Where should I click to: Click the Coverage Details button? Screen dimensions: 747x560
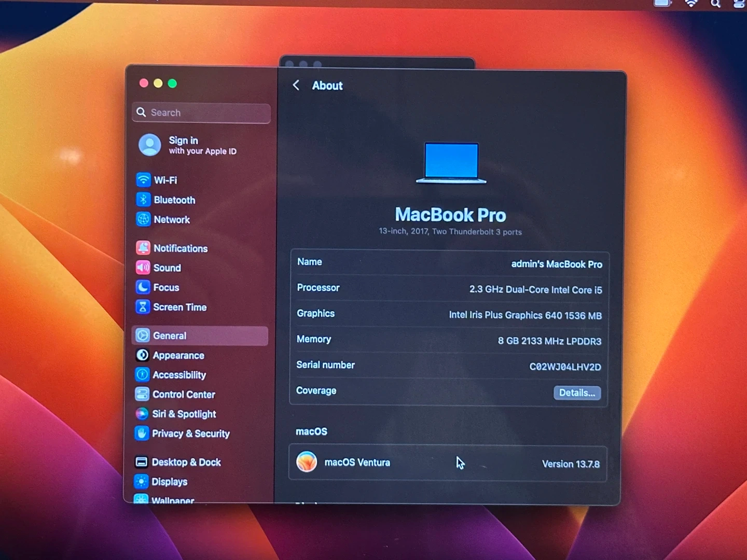click(577, 393)
